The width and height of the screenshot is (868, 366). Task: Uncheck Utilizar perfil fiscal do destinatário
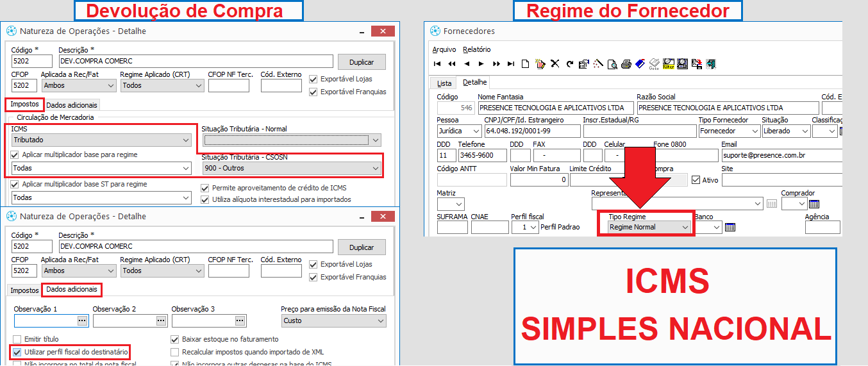point(17,352)
